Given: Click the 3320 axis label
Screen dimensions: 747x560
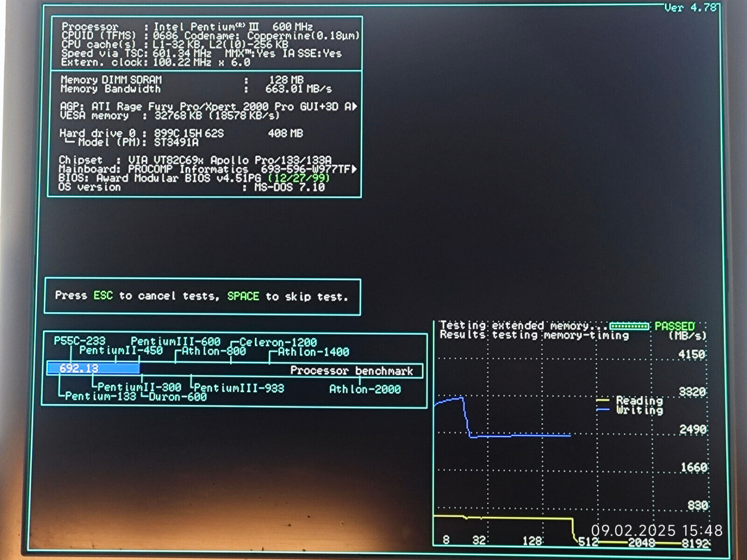Looking at the screenshot, I should 692,392.
